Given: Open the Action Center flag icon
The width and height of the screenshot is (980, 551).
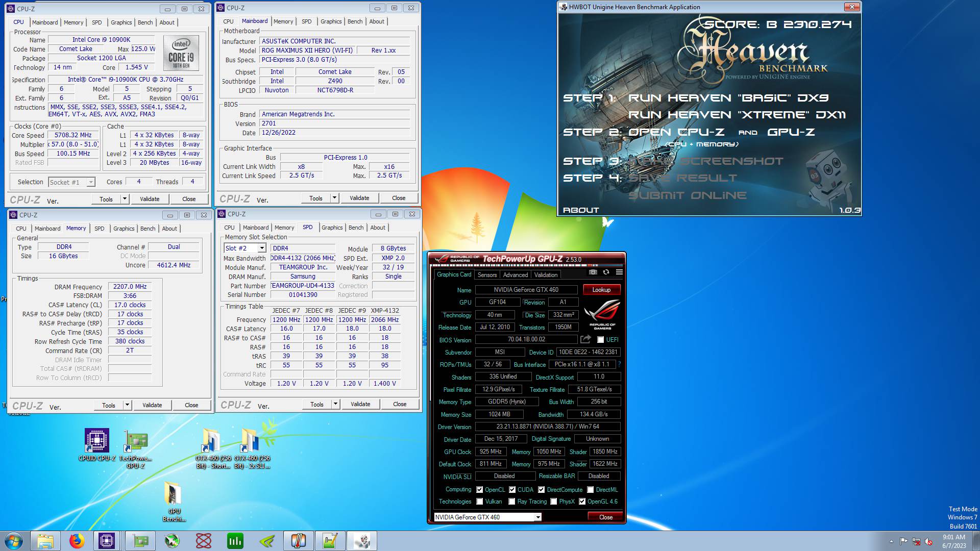Looking at the screenshot, I should coord(904,541).
